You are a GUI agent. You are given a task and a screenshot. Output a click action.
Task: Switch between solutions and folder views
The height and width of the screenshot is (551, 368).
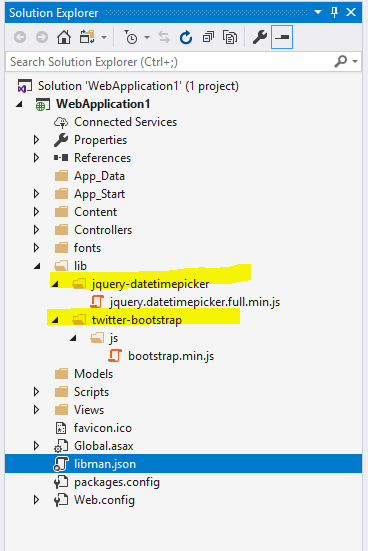87,37
